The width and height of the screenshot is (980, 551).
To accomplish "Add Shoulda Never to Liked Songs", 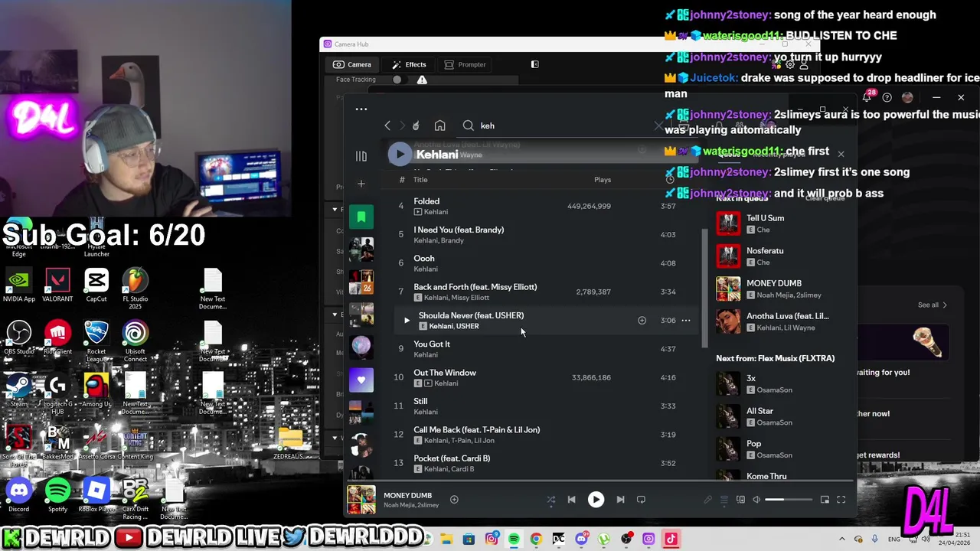I will point(642,321).
